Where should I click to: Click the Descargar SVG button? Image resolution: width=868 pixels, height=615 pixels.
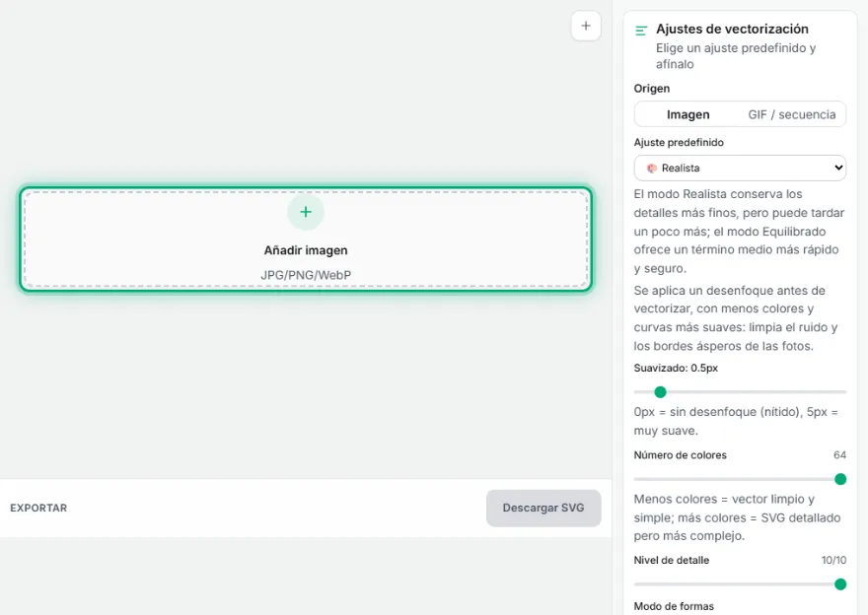pyautogui.click(x=543, y=508)
